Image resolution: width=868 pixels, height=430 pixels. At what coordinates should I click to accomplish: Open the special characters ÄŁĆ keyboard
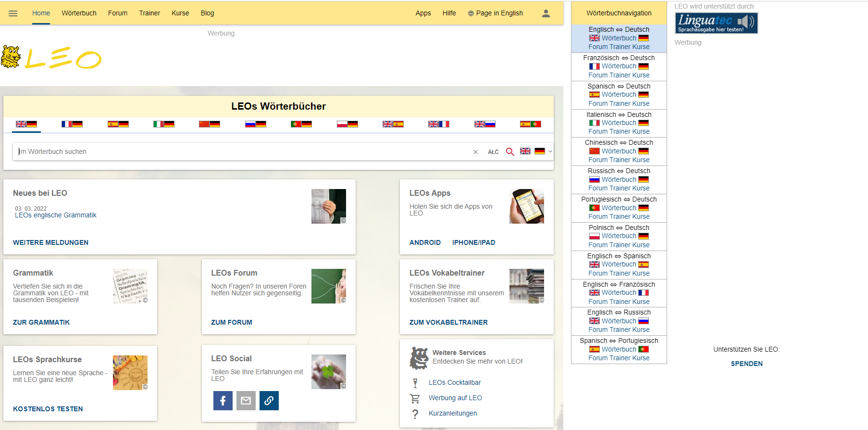(493, 152)
